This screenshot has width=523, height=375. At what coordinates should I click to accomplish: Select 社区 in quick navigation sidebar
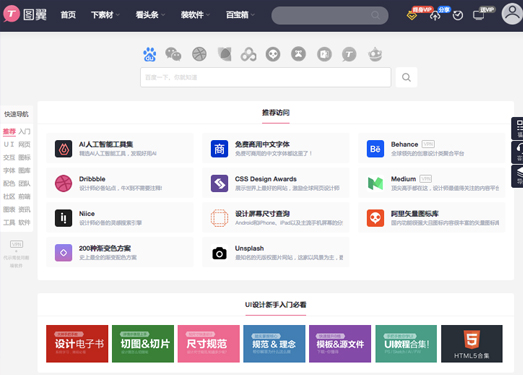[x=9, y=197]
